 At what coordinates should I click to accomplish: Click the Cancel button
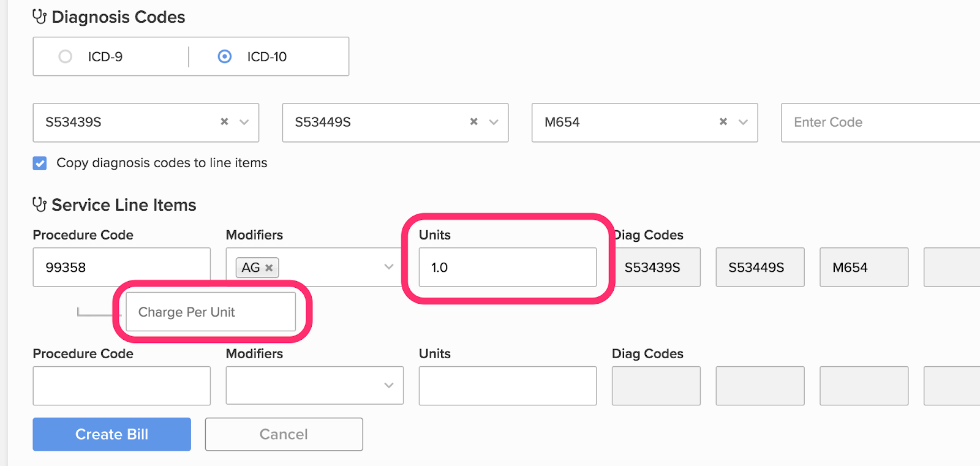click(x=284, y=434)
